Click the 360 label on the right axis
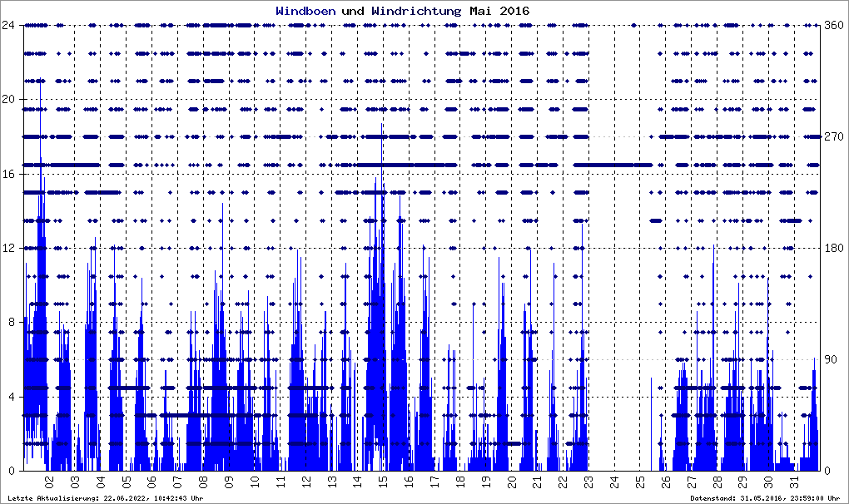This screenshot has width=849, height=504. coord(833,25)
